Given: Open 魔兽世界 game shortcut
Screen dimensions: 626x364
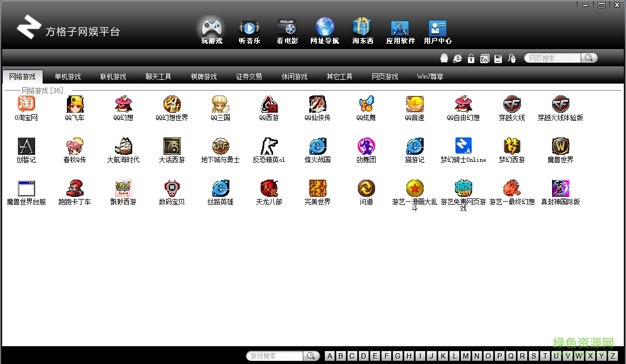Looking at the screenshot, I should click(561, 150).
